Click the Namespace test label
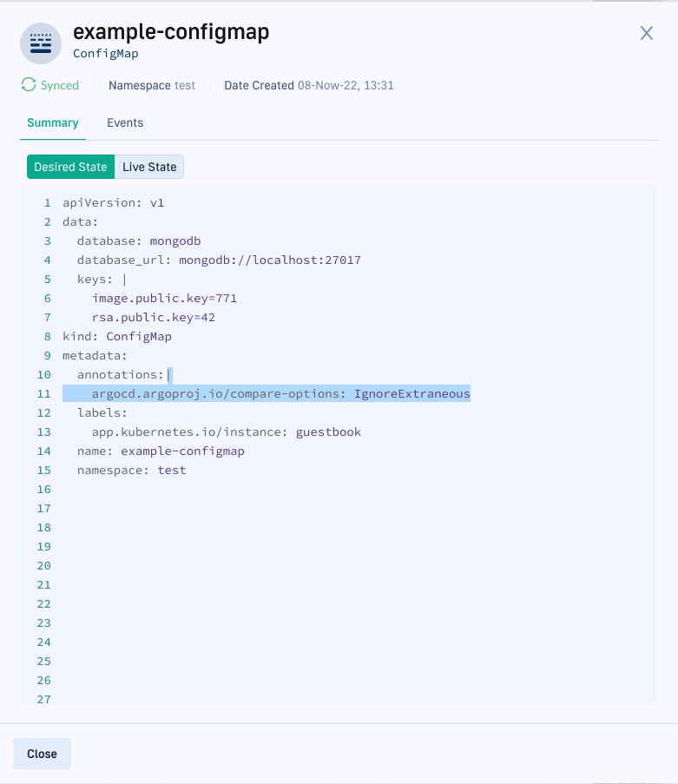This screenshot has width=678, height=784. 152,85
